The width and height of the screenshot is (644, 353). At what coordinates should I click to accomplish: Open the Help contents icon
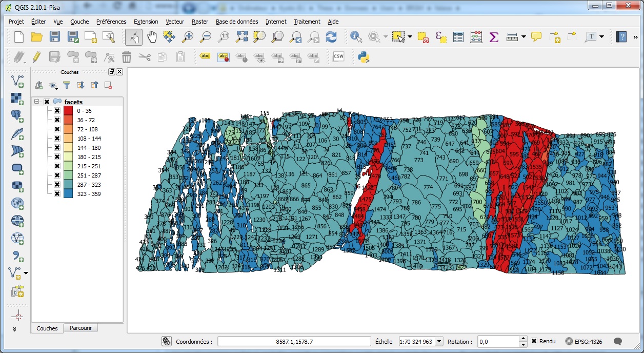[621, 36]
